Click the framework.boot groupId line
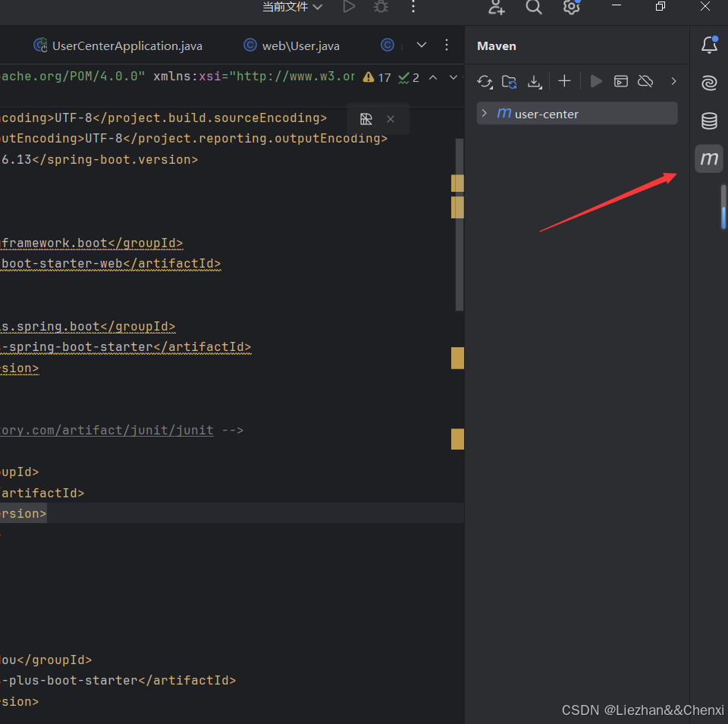The image size is (728, 724). click(92, 243)
